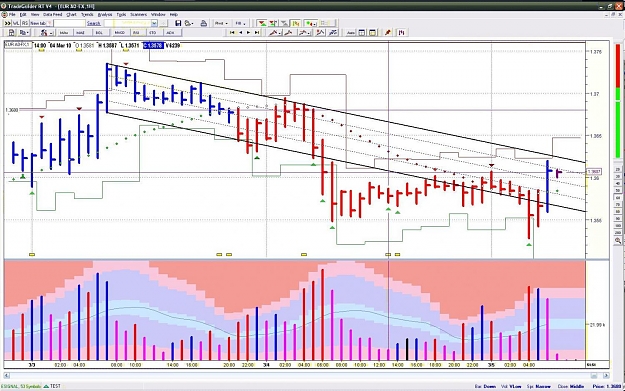Click the document icon on the second toolbar row

coord(12,33)
